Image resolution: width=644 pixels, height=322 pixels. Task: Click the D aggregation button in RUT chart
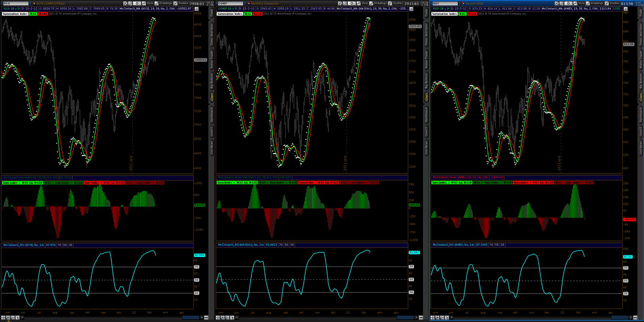pos(568,3)
